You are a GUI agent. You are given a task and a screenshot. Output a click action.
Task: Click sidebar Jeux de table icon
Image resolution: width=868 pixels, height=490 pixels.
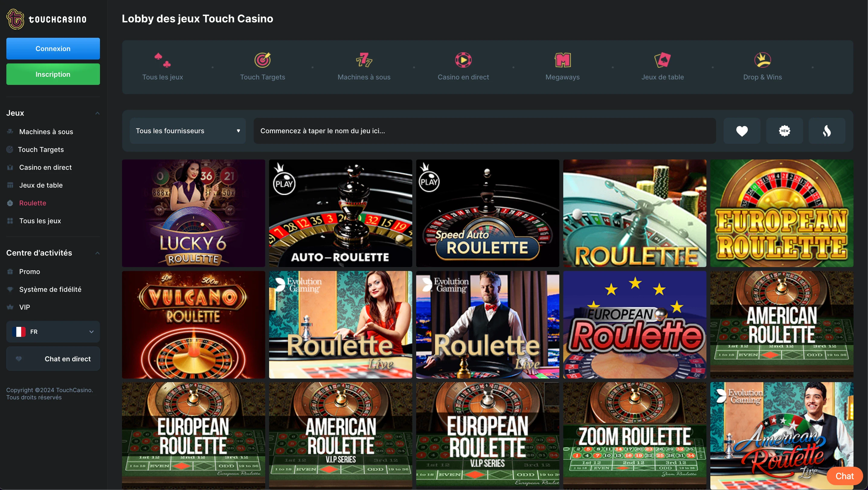[x=10, y=185]
